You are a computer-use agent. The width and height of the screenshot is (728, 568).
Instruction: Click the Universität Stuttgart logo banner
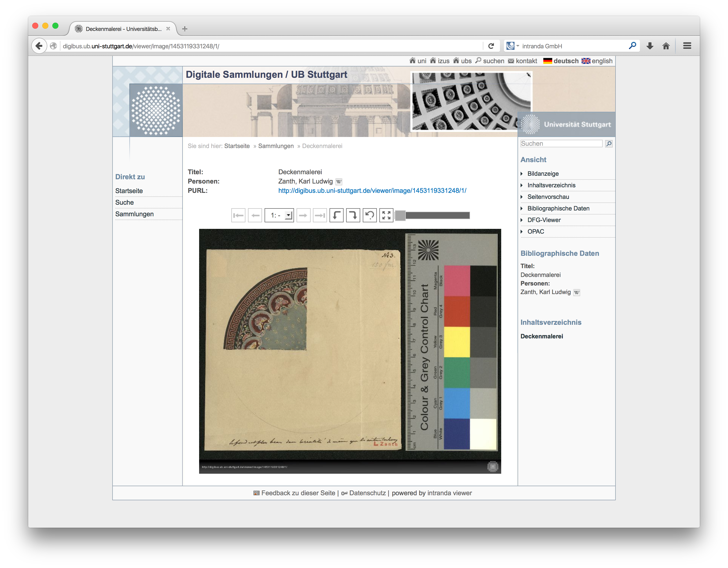coord(566,124)
